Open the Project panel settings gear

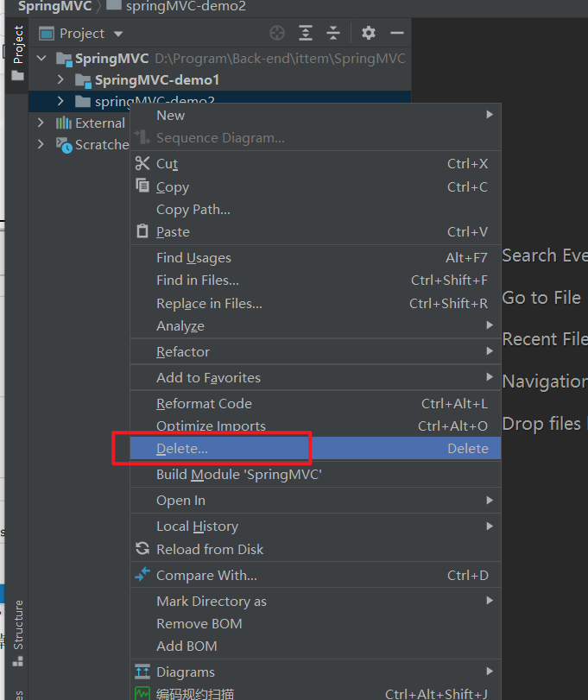click(369, 33)
